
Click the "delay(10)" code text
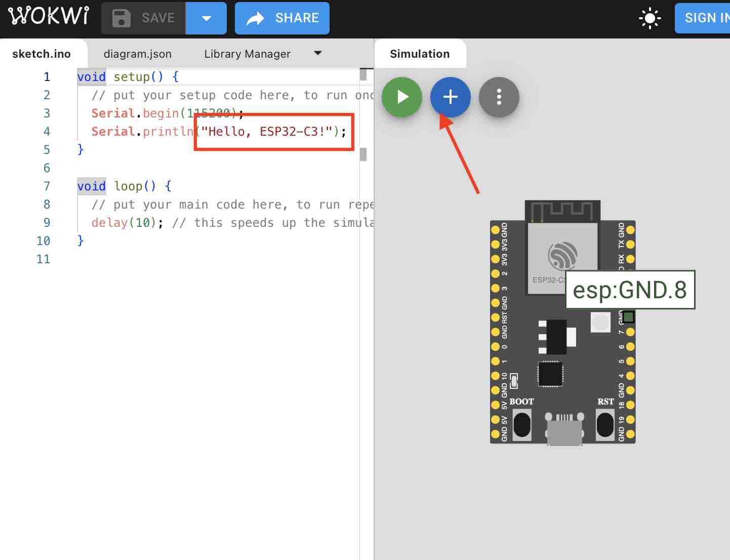click(x=124, y=223)
